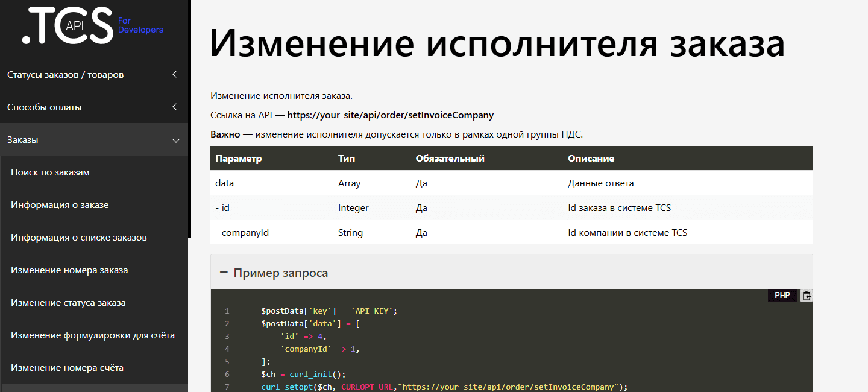The image size is (868, 392).
Task: Click the chevron next to "Заказы"
Action: pos(175,140)
